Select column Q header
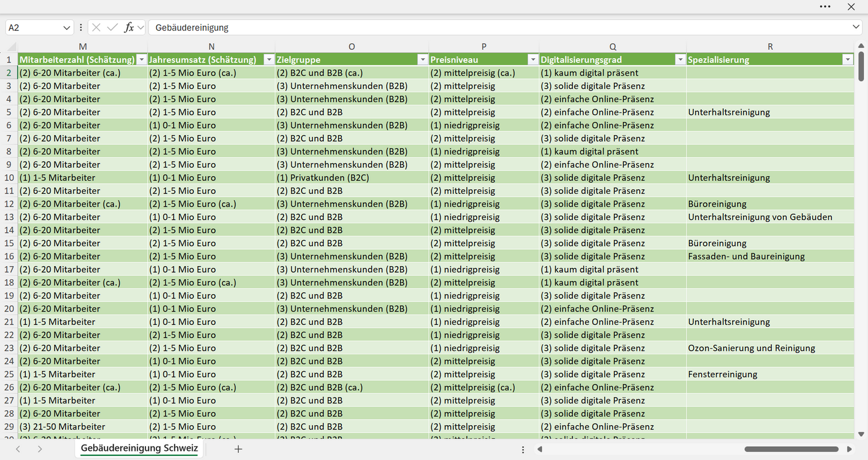 tap(613, 46)
